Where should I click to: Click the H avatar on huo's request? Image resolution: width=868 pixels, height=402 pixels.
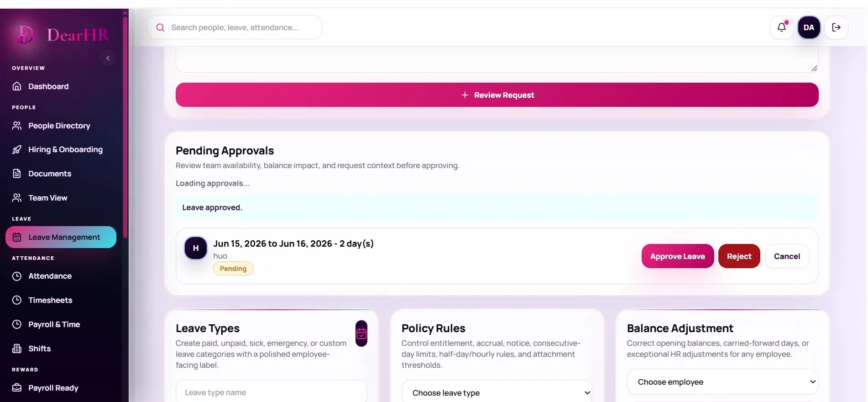pyautogui.click(x=196, y=248)
